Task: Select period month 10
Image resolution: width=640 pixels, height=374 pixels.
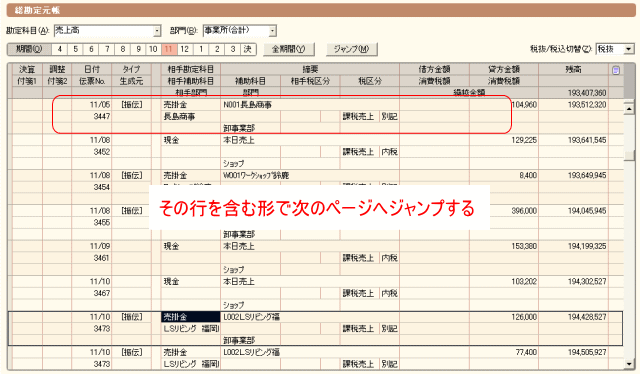Action: 153,49
